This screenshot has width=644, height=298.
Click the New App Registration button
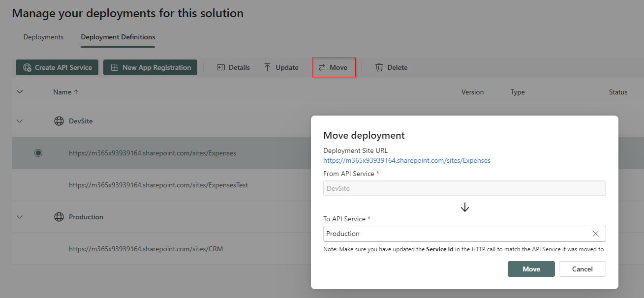[x=150, y=67]
